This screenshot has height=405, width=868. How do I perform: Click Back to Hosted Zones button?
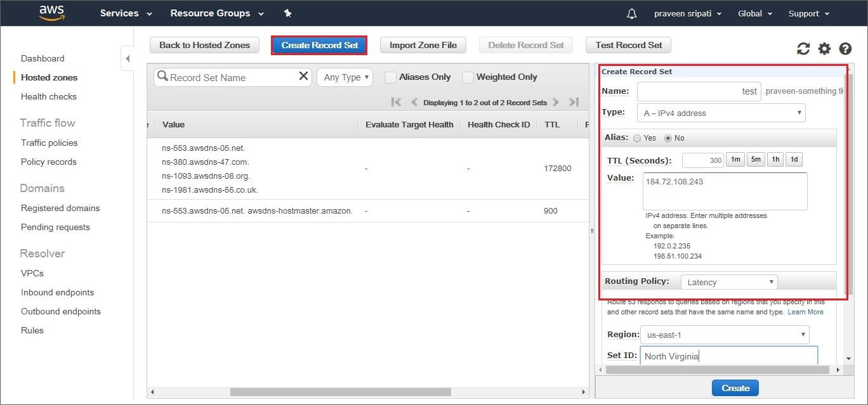pyautogui.click(x=205, y=45)
